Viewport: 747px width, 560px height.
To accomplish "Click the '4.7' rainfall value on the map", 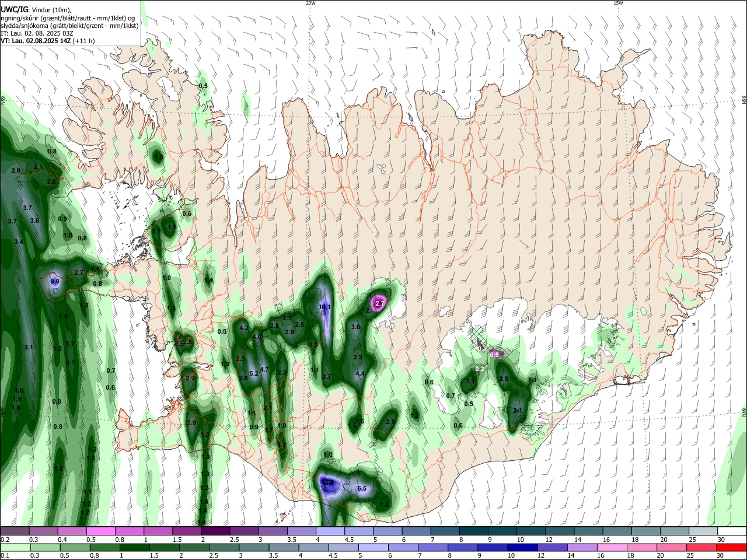I will pos(264,369).
